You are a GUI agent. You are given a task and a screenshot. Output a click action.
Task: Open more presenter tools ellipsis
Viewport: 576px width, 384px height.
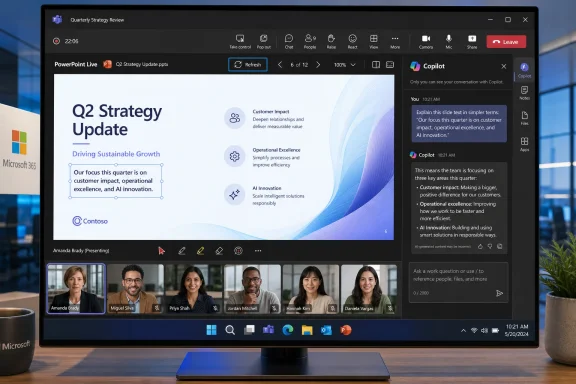pyautogui.click(x=258, y=251)
